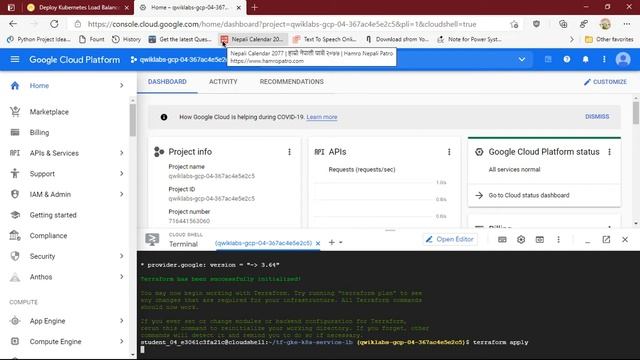
Task: Click the Billing icon in sidebar
Action: click(15, 132)
